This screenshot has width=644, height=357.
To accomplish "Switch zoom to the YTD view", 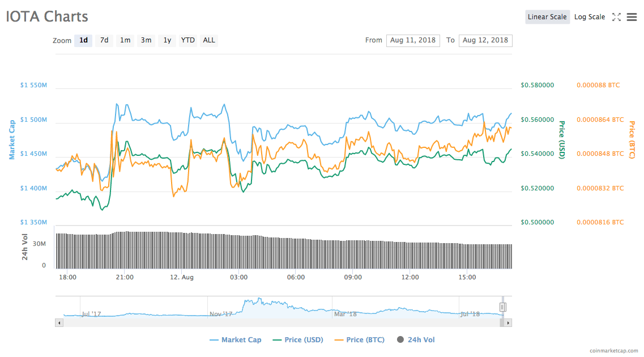I will [x=187, y=40].
